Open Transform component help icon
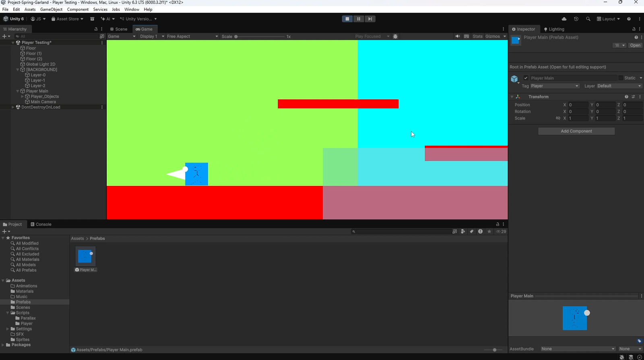The width and height of the screenshot is (644, 360). click(626, 97)
